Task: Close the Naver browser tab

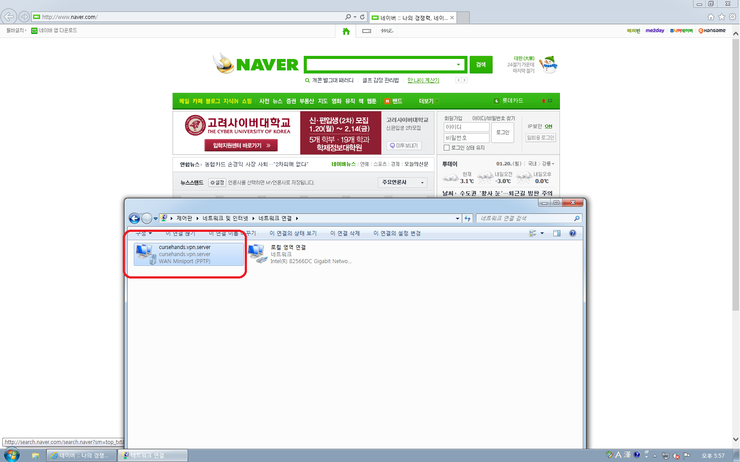Action: tap(452, 17)
